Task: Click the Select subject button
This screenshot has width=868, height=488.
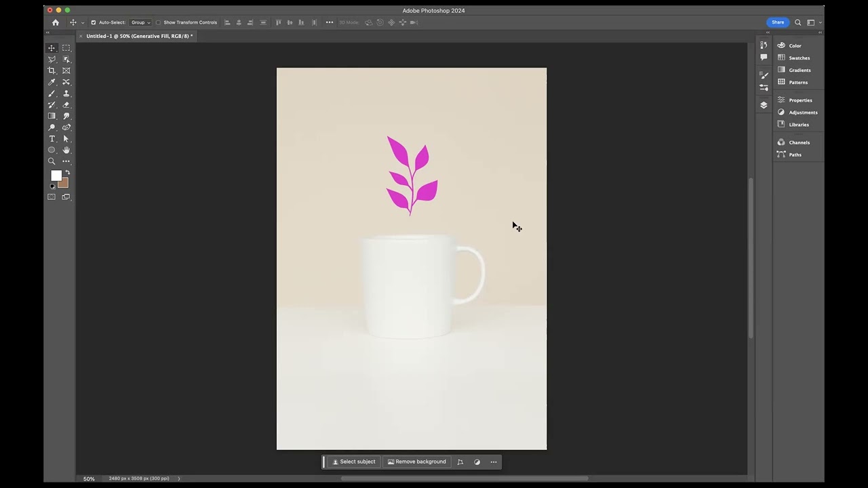Action: (353, 462)
